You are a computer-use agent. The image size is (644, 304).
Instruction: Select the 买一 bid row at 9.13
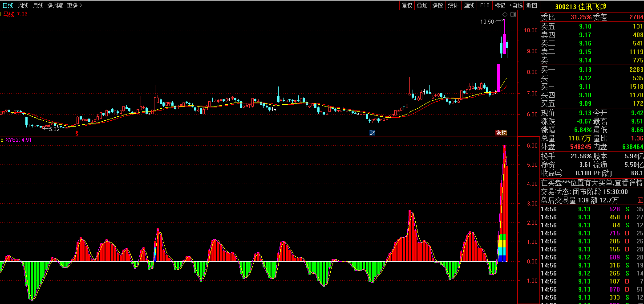592,70
